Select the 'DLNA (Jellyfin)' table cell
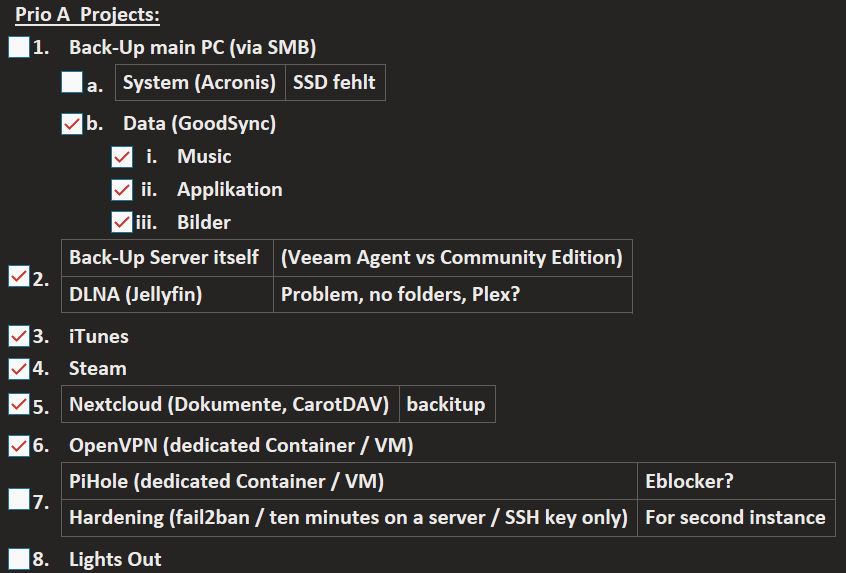 click(x=167, y=295)
